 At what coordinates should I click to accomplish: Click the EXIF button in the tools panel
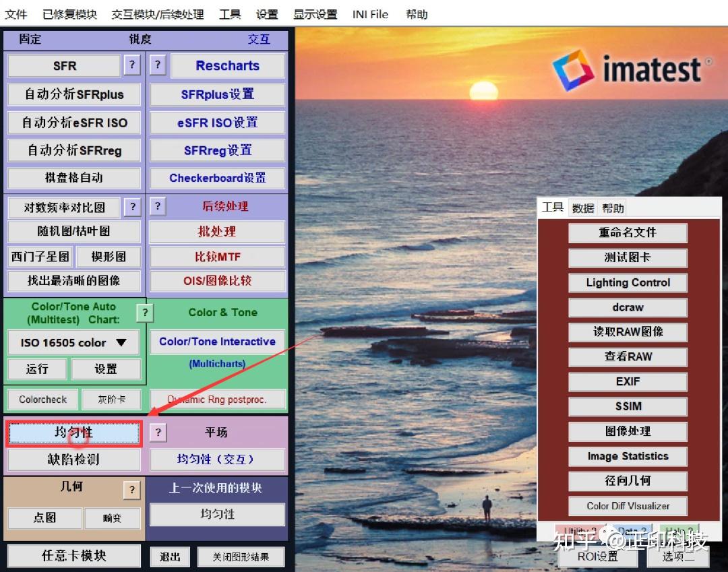627,381
